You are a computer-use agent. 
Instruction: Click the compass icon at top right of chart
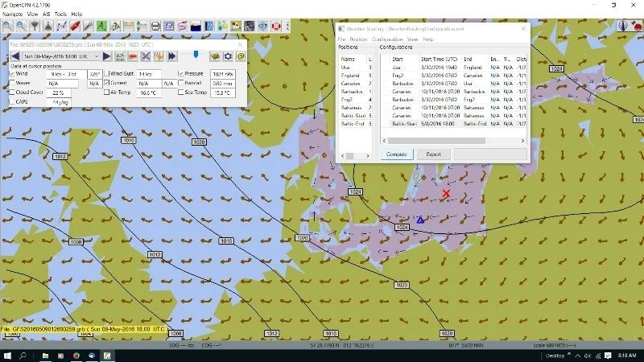623,26
